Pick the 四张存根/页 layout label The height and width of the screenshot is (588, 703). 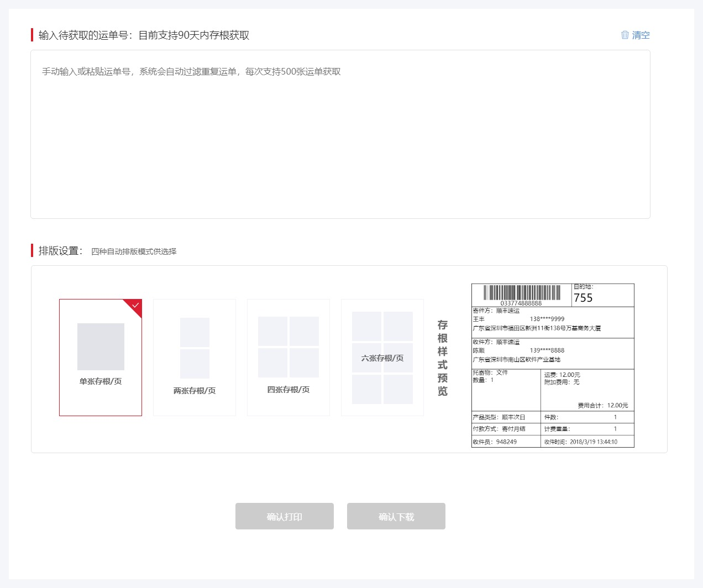pos(288,390)
